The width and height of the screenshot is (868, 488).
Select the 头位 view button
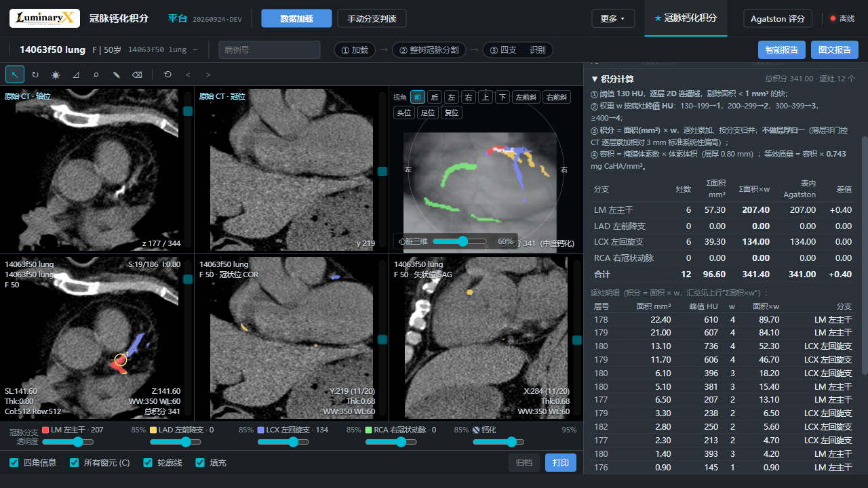click(404, 113)
